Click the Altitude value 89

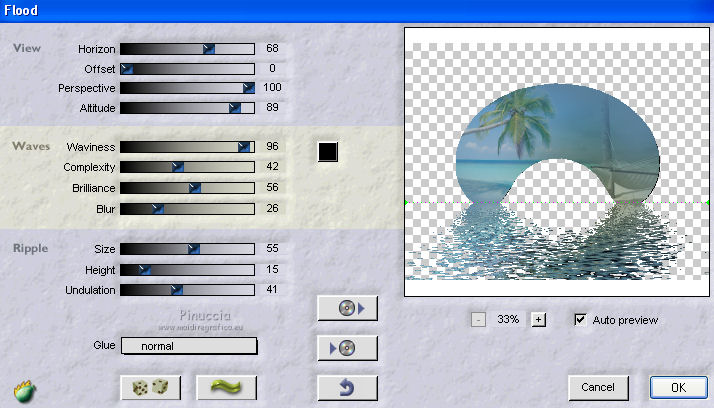[272, 107]
